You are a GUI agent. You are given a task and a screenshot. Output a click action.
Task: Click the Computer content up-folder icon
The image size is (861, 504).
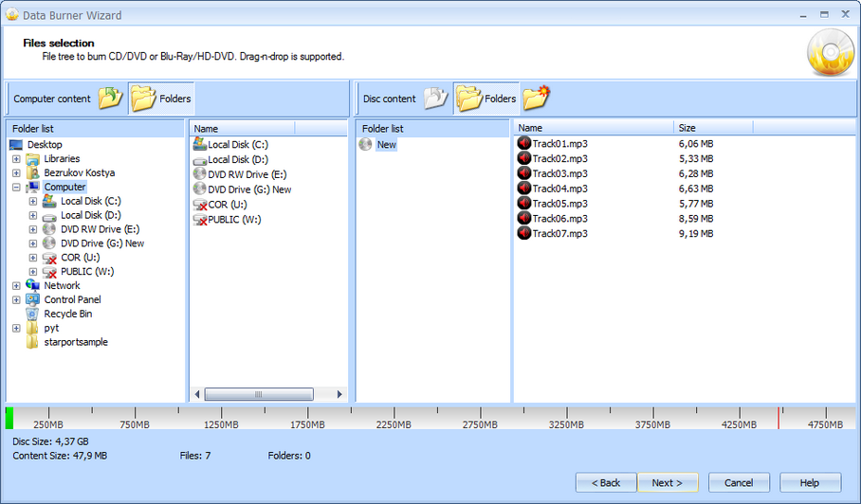(110, 99)
